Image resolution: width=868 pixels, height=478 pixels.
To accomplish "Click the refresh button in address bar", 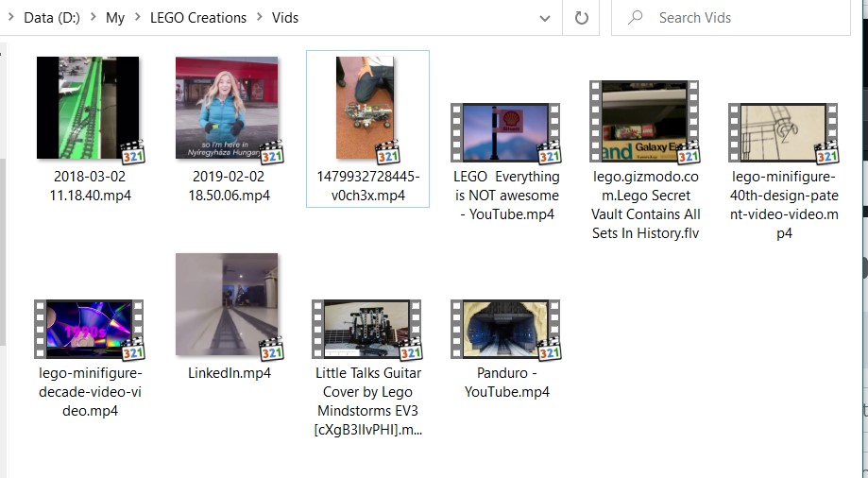I will tap(582, 18).
